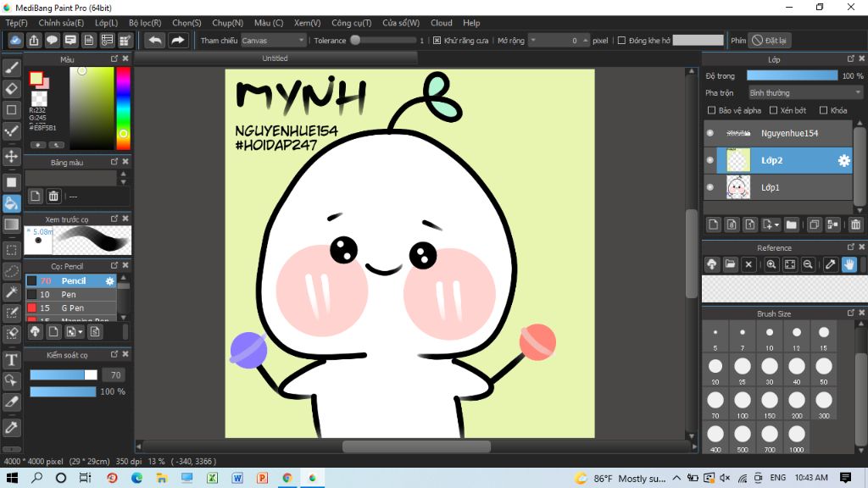The height and width of the screenshot is (488, 868).
Task: Select the Eraser tool
Action: 12,88
